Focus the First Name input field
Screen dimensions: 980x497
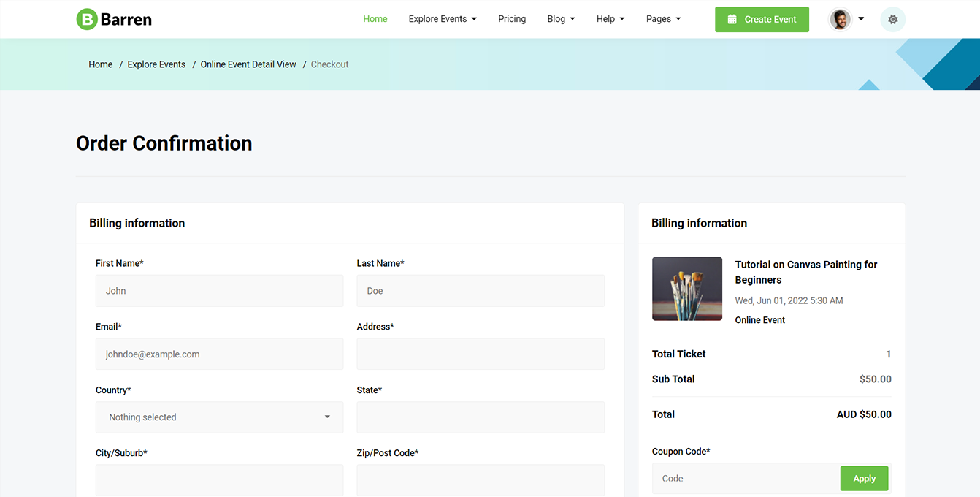(x=219, y=291)
